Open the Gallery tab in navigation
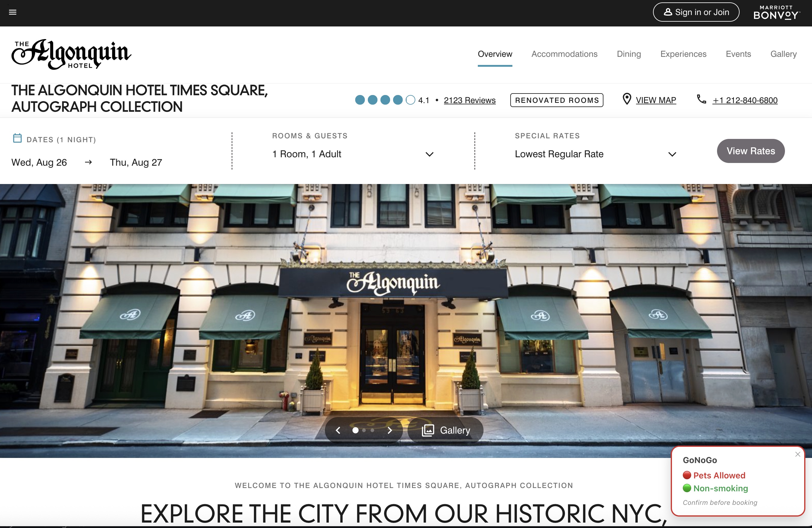This screenshot has width=812, height=528. click(783, 54)
